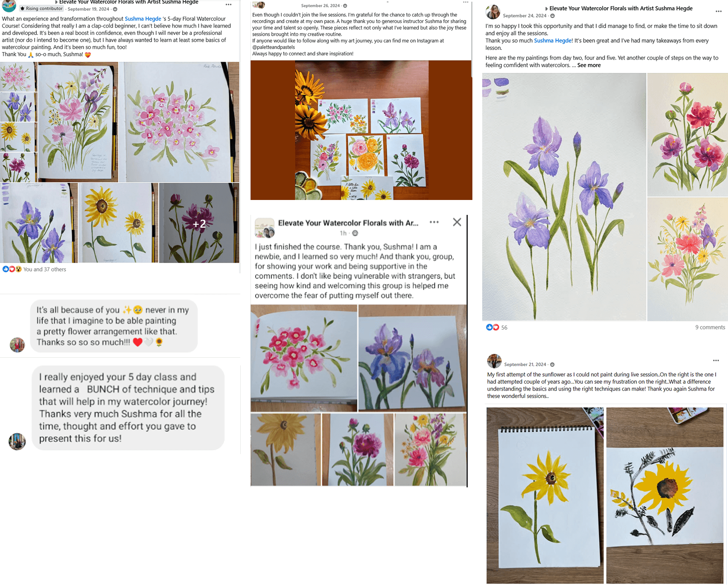Open three-dots menu on September 24 post
This screenshot has height=585, width=728.
pyautogui.click(x=719, y=12)
